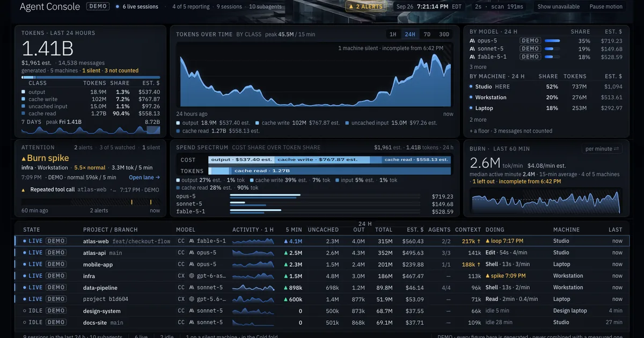644x338 pixels.
Task: Click the blue dot beside 6 live sessions
Action: tap(118, 7)
